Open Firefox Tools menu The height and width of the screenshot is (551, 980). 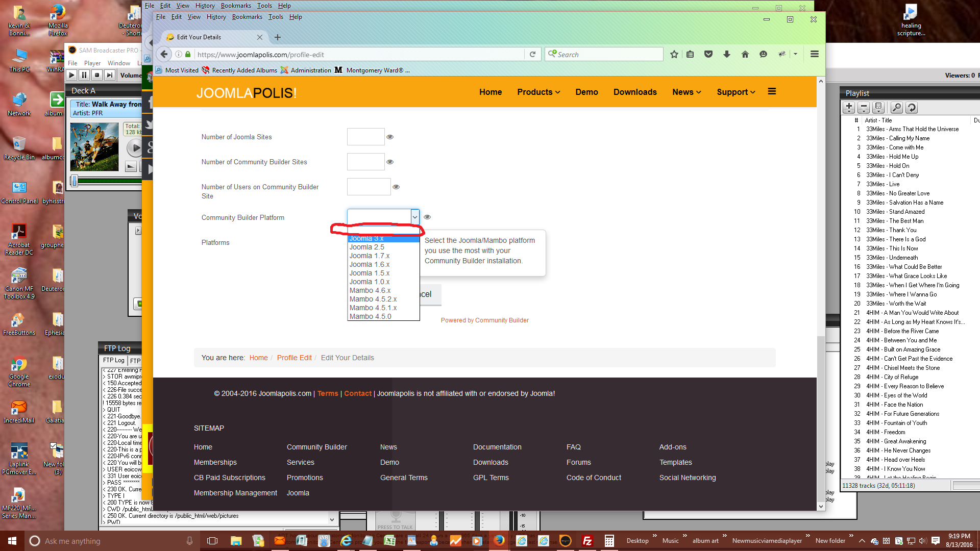tap(276, 17)
